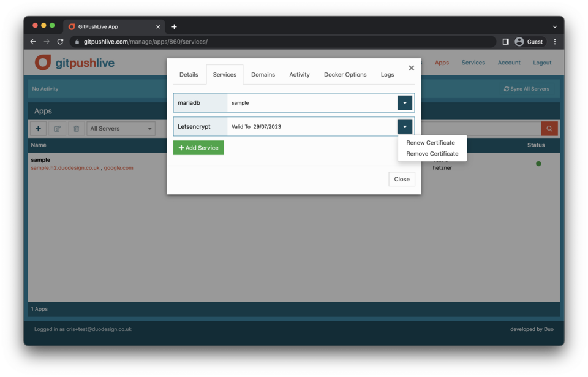
Task: Open the browser three-dot menu
Action: 555,42
